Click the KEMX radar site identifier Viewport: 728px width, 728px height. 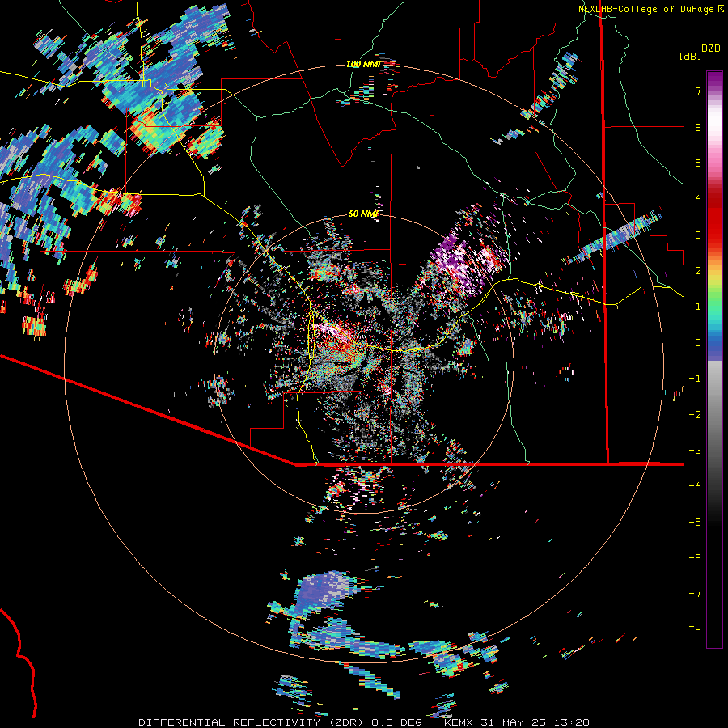pos(459,722)
